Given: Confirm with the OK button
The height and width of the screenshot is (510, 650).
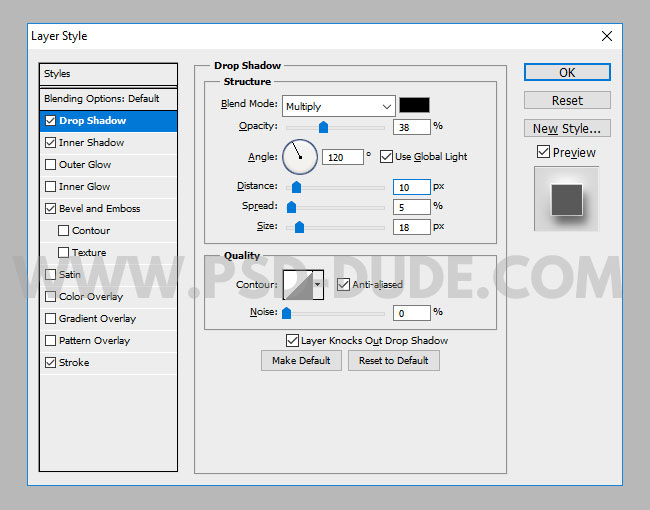Looking at the screenshot, I should click(x=567, y=72).
